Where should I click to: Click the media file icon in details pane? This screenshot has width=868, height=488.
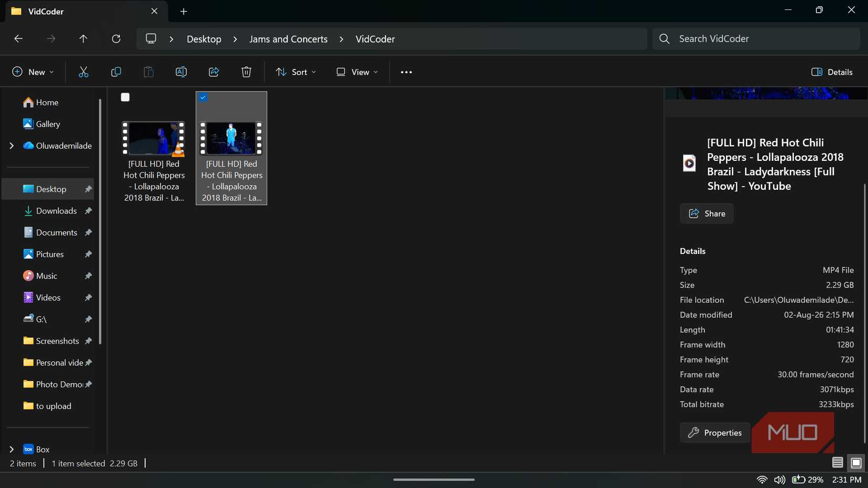point(689,163)
